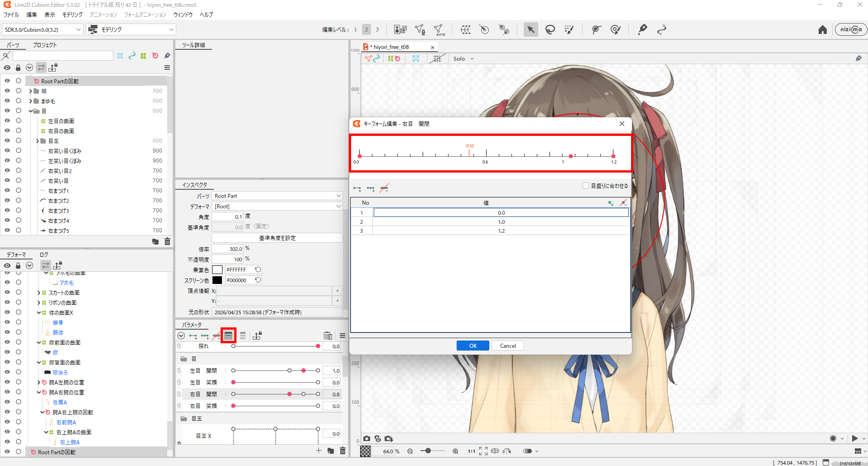868x466 pixels.
Task: Open the 編集 menu
Action: pos(32,14)
